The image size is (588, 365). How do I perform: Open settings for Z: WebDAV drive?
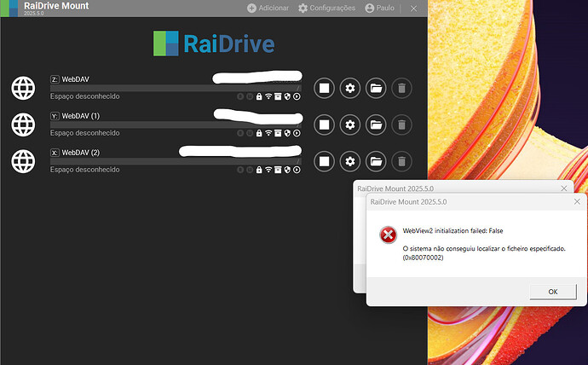(349, 88)
